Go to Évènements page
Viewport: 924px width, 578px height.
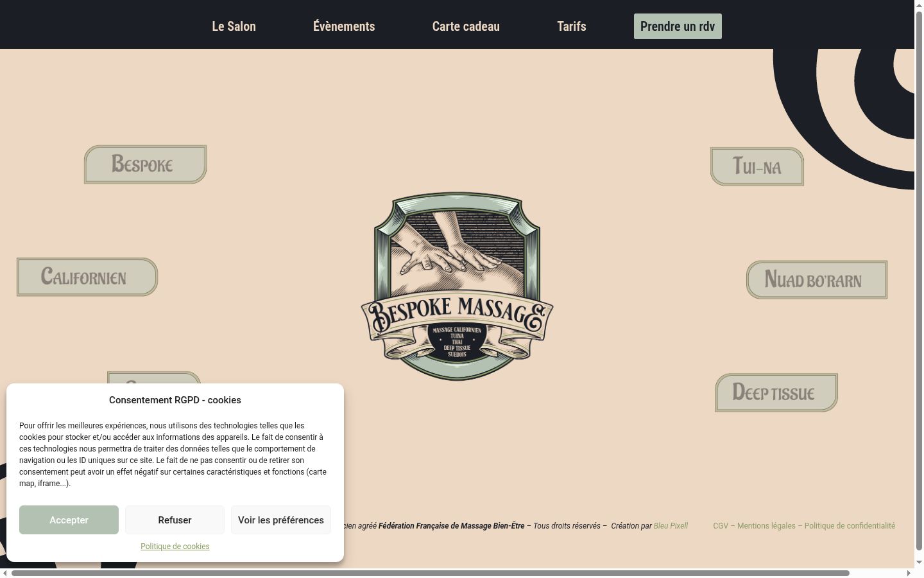[x=344, y=26]
